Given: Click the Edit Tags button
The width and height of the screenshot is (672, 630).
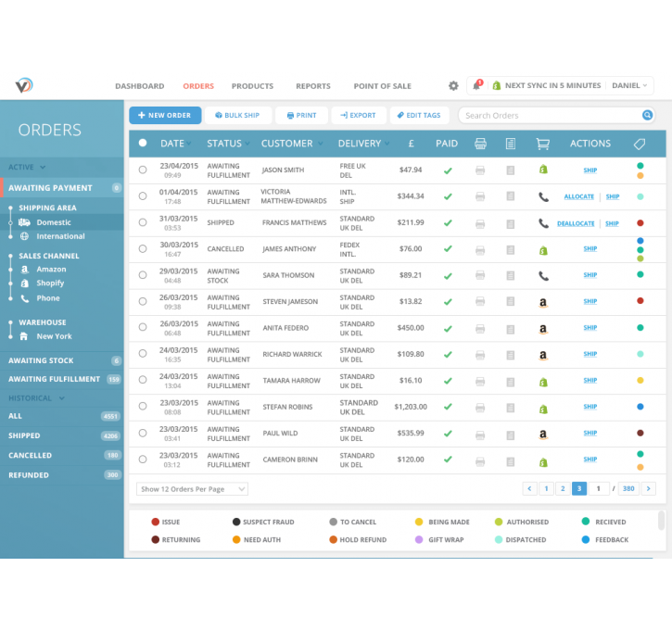Looking at the screenshot, I should click(x=419, y=115).
